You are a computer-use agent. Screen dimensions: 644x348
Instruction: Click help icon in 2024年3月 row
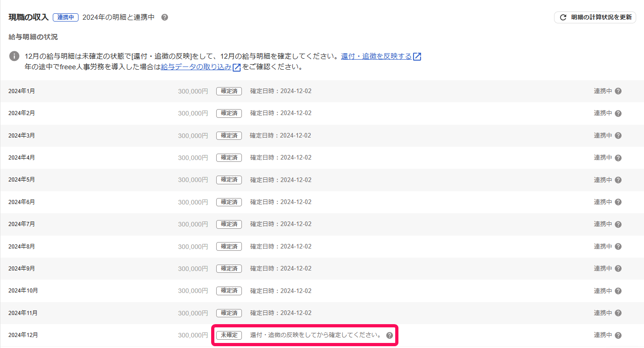(618, 136)
